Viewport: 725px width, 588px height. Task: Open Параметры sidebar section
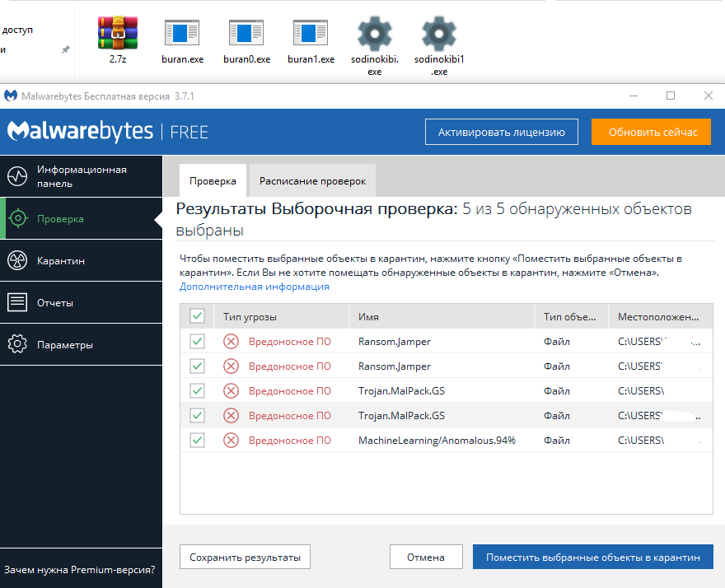81,344
